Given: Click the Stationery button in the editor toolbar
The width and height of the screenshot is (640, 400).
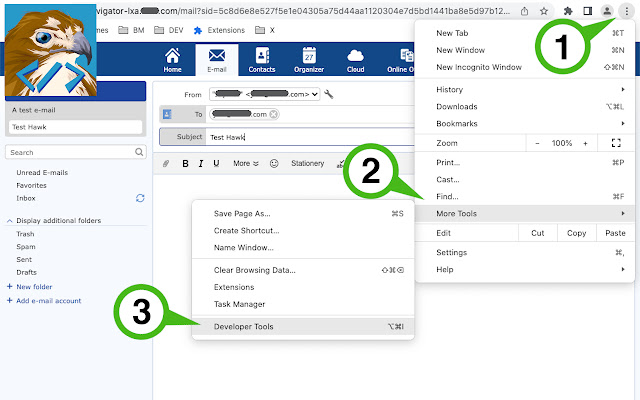Looking at the screenshot, I should [x=307, y=163].
